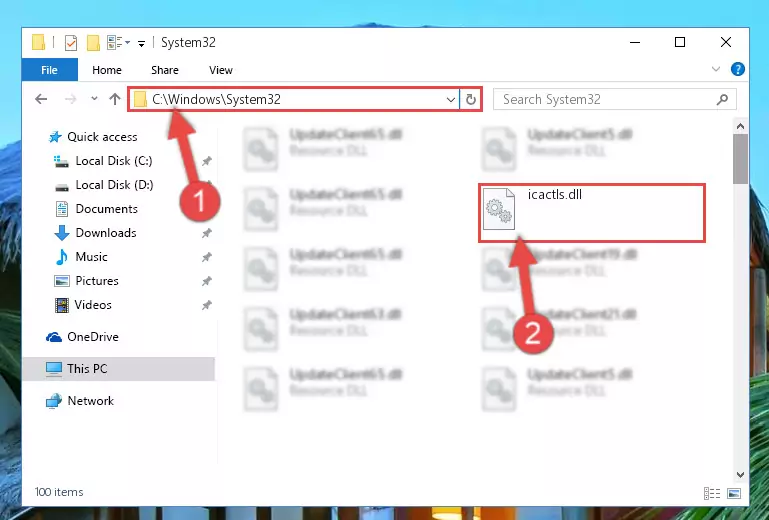Open the Customize Quick Access Toolbar dropdown

click(141, 44)
